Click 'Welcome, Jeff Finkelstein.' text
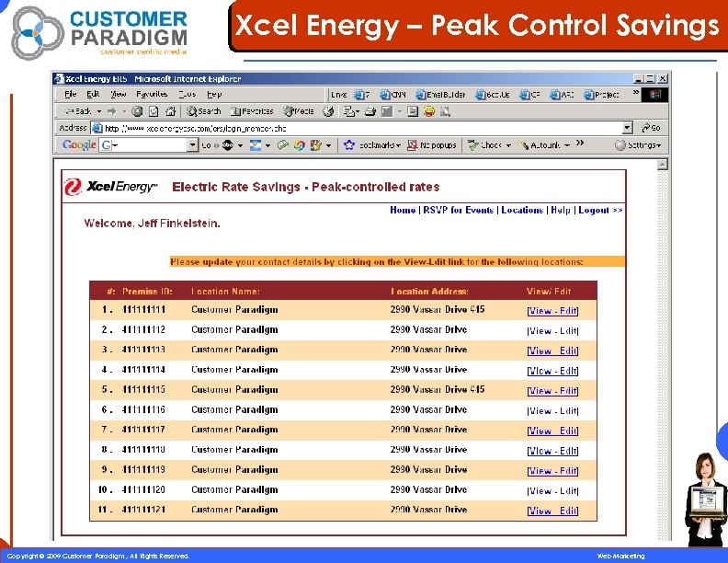This screenshot has height=563, width=728. coord(152,224)
